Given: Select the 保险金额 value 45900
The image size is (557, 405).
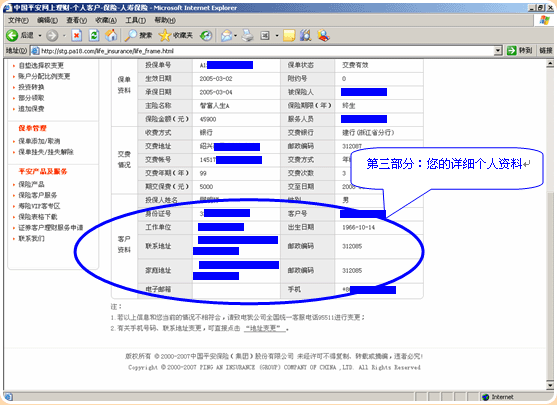Looking at the screenshot, I should [208, 119].
